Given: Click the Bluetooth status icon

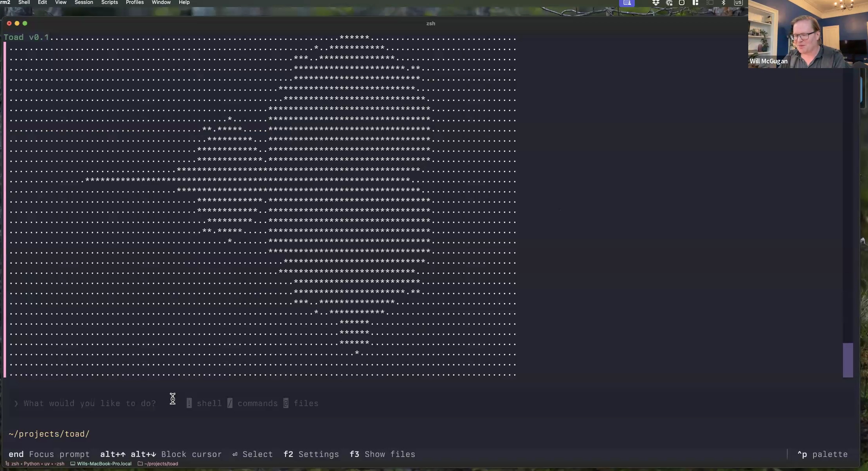Looking at the screenshot, I should [x=724, y=3].
